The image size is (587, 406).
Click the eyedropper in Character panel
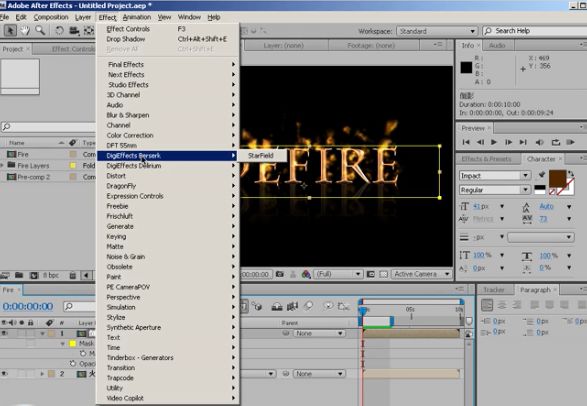point(542,175)
